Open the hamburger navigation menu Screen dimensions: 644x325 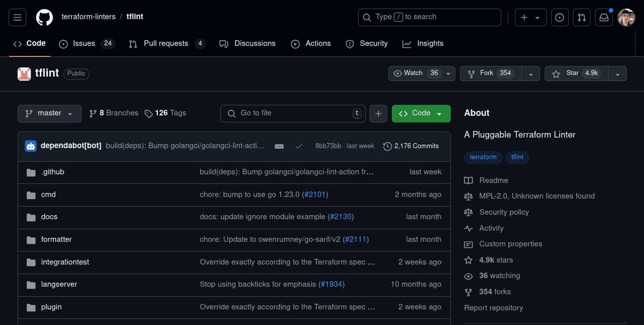17,17
